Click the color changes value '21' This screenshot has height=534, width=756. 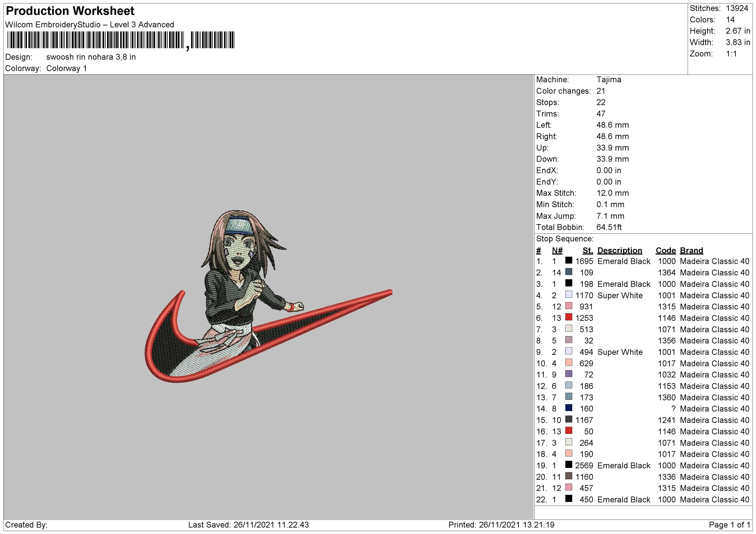pyautogui.click(x=601, y=91)
